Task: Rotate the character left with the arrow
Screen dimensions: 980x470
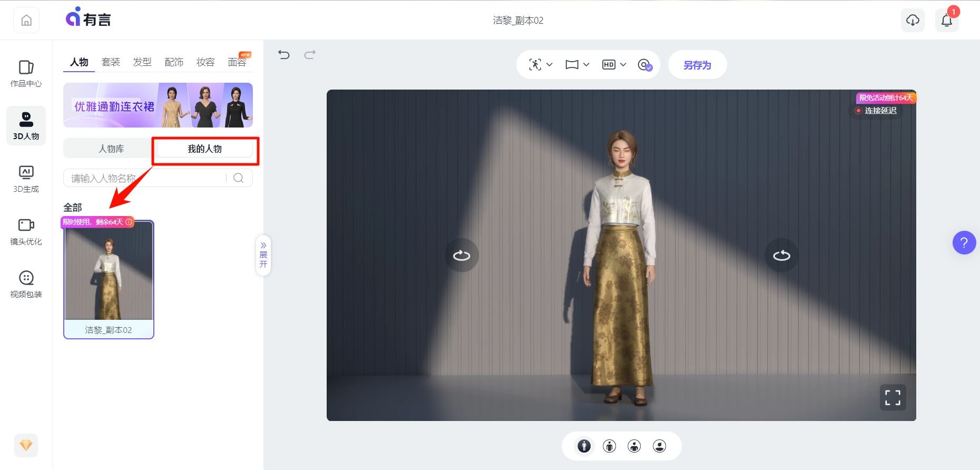Action: coord(462,256)
